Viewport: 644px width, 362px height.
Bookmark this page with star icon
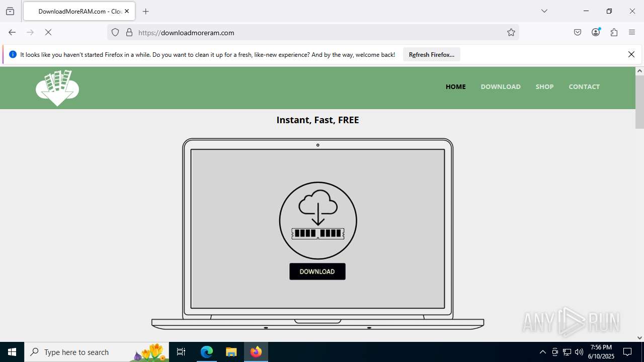coord(511,32)
